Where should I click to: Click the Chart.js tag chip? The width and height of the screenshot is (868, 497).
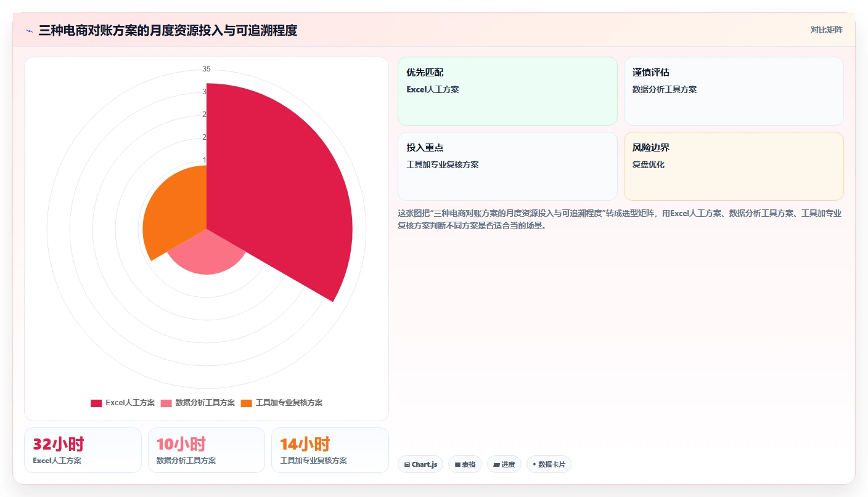click(420, 464)
